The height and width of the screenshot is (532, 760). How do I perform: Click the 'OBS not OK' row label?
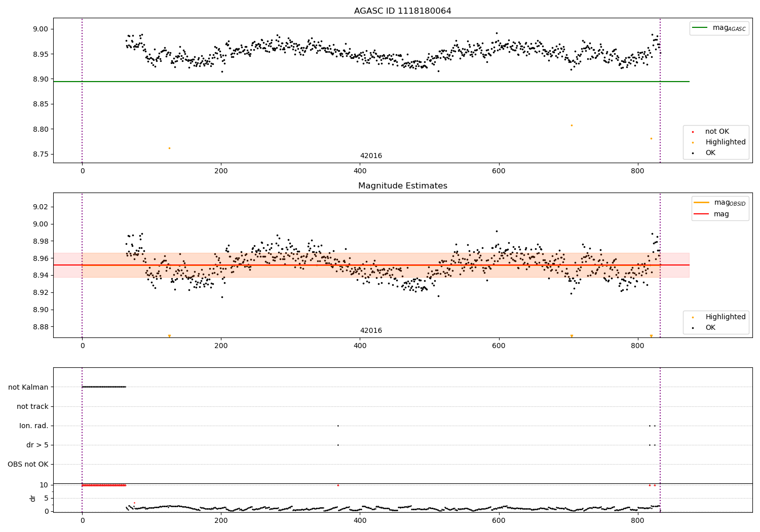(28, 464)
